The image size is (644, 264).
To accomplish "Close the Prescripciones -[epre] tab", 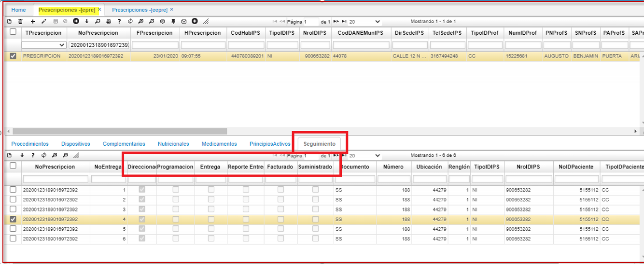I will coord(99,9).
